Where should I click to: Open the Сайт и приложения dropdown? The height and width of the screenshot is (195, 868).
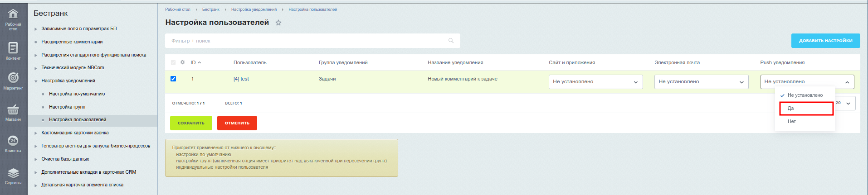595,82
